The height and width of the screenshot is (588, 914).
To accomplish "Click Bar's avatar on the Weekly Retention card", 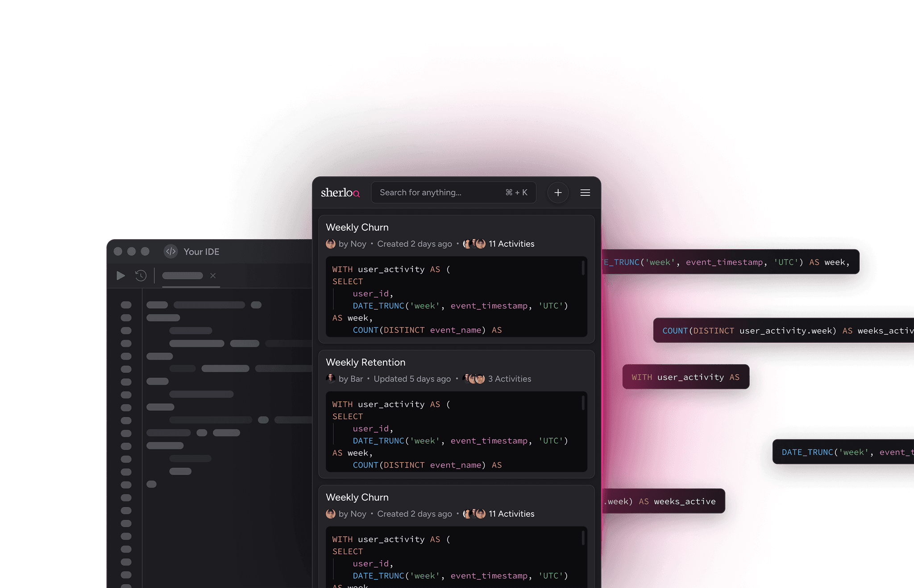I will (x=331, y=378).
